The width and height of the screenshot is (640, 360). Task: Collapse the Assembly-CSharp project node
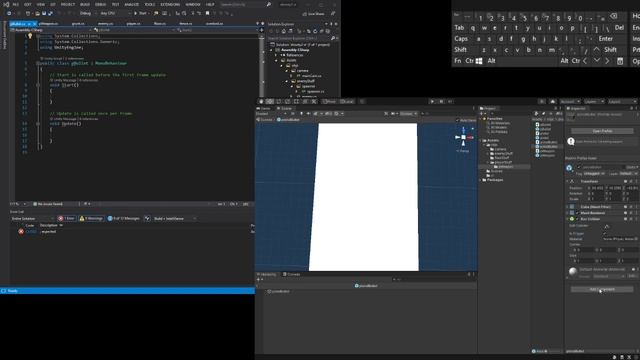(271, 50)
